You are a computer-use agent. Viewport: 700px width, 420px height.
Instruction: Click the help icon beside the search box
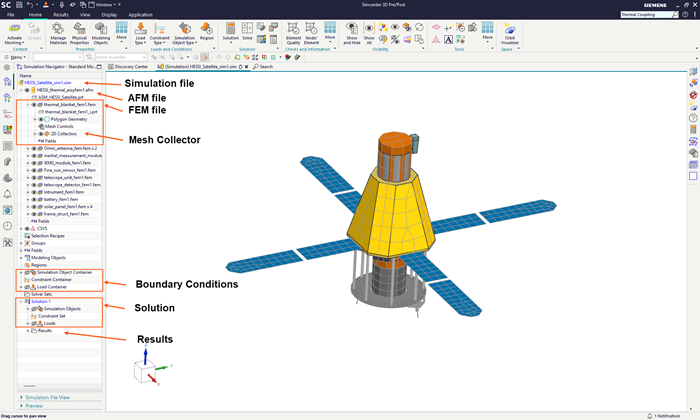coord(685,15)
